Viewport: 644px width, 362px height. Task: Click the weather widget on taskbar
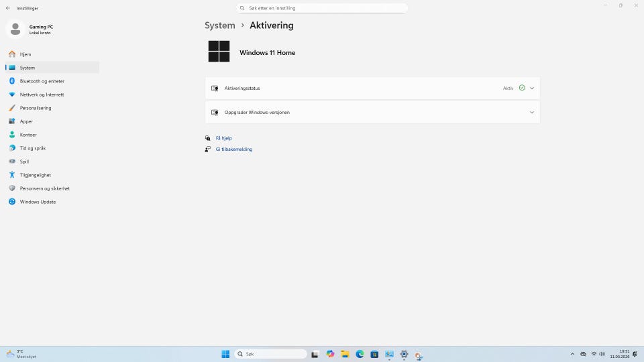(x=21, y=354)
